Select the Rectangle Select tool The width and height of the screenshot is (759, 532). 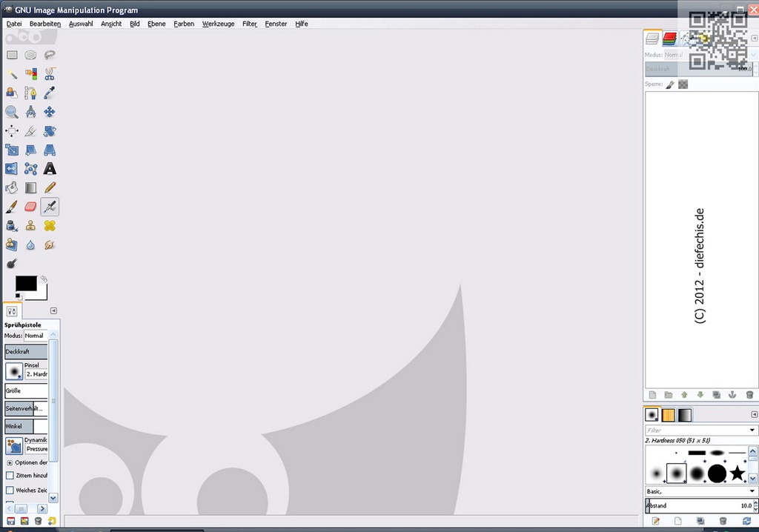tap(12, 55)
